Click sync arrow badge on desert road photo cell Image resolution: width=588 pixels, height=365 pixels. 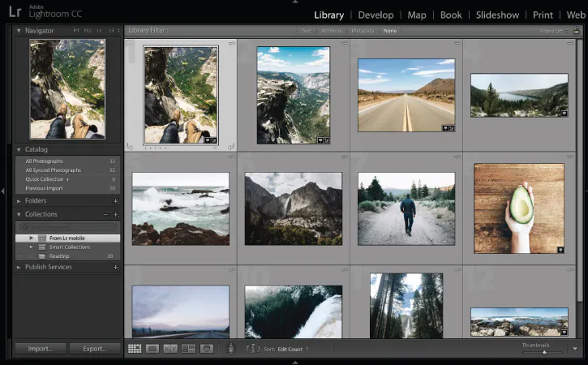pyautogui.click(x=457, y=43)
